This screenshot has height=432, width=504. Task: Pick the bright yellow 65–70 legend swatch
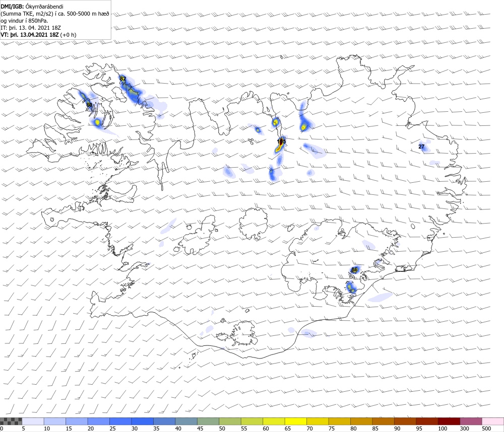(x=296, y=421)
